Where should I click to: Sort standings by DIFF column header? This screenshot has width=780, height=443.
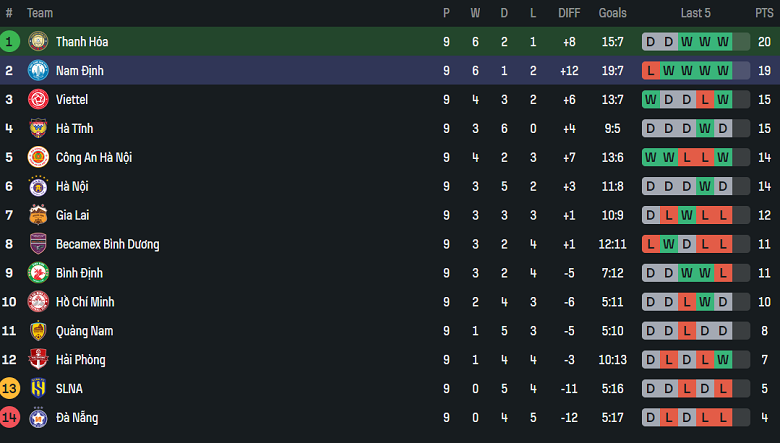tap(569, 13)
